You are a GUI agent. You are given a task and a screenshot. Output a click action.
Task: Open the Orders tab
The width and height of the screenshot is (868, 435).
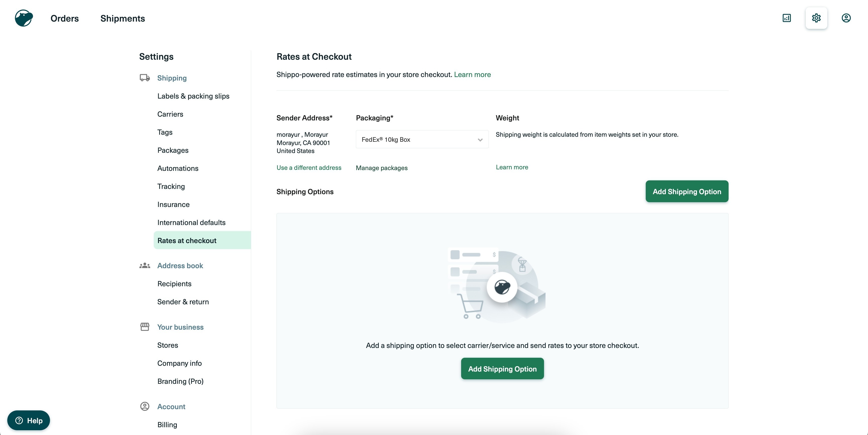tap(64, 19)
